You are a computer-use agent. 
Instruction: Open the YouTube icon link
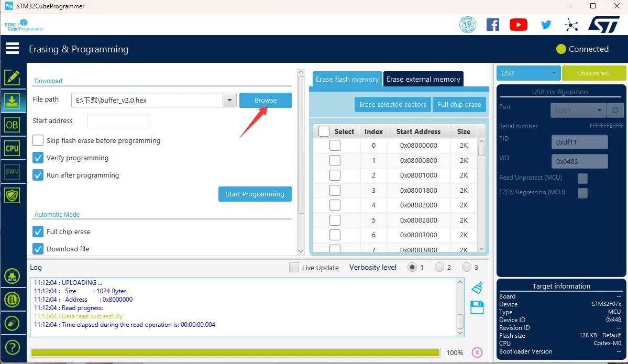tap(518, 25)
